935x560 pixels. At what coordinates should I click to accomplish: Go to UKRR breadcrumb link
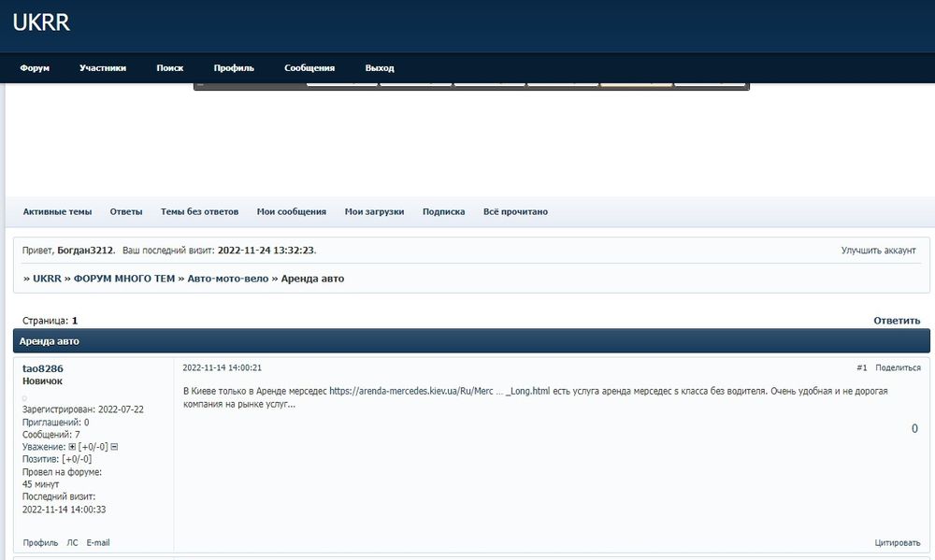[x=47, y=279]
